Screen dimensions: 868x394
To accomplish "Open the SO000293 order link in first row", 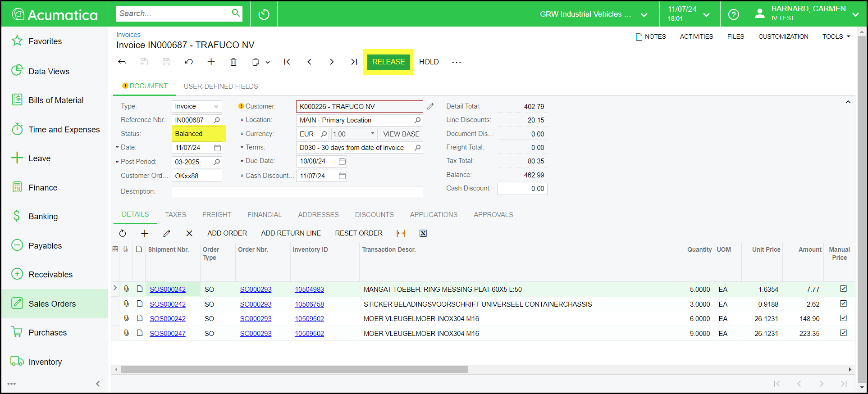I will click(x=256, y=290).
